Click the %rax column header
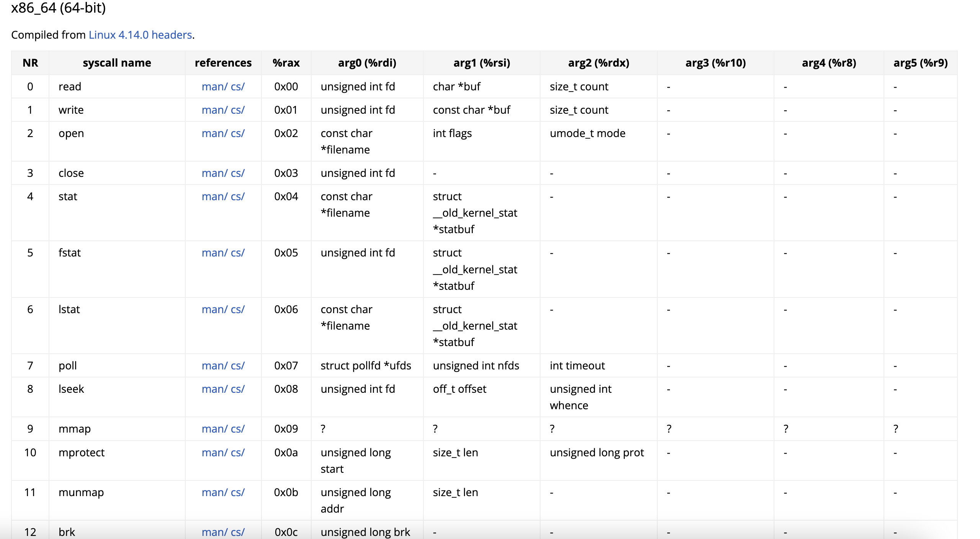 tap(286, 63)
